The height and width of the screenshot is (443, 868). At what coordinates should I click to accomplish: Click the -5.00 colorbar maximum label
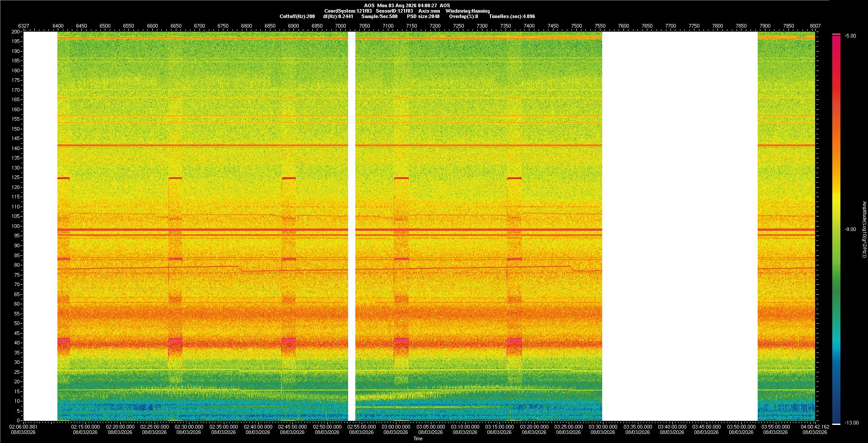pos(850,36)
